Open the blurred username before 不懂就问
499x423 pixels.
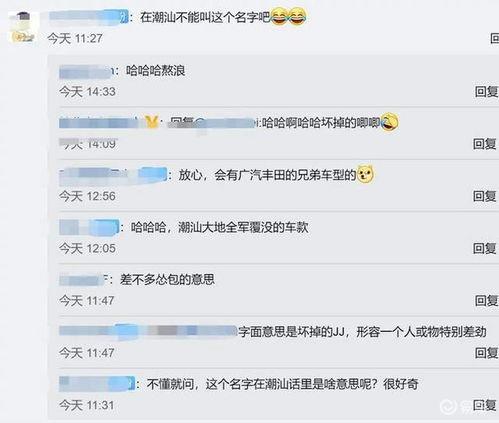[x=97, y=384]
